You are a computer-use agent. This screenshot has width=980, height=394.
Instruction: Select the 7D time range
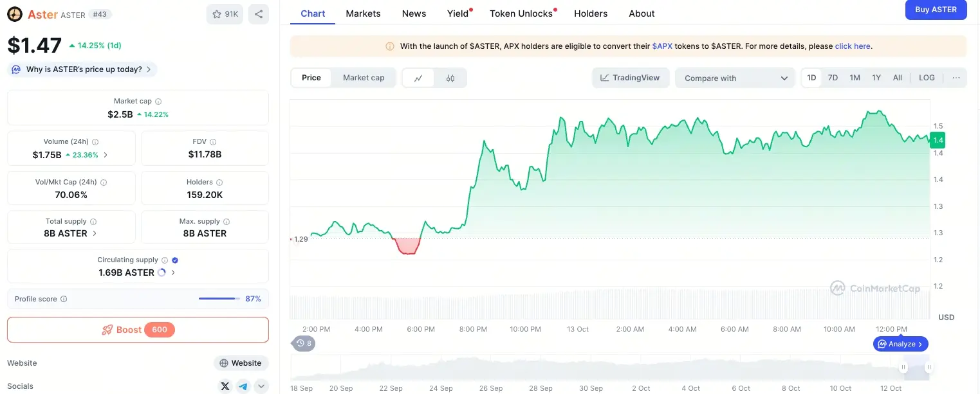click(833, 78)
